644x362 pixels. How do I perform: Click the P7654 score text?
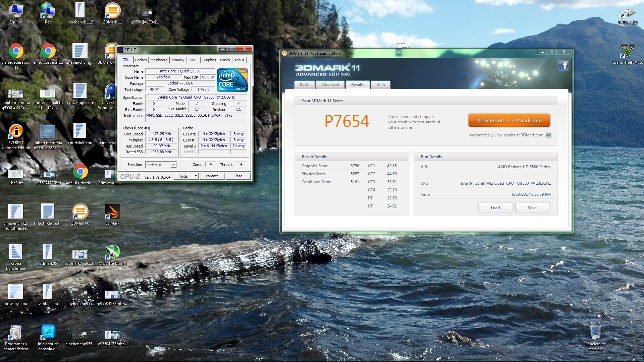tap(347, 121)
